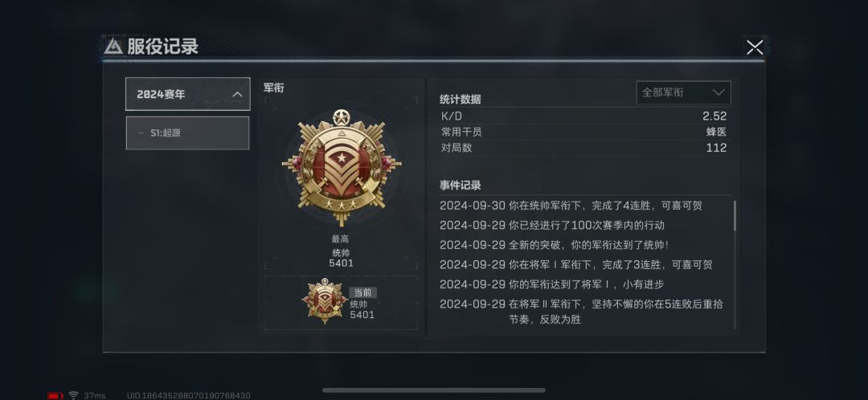
Task: Open the 2024-09-30 4连胜 event record
Action: pos(571,206)
